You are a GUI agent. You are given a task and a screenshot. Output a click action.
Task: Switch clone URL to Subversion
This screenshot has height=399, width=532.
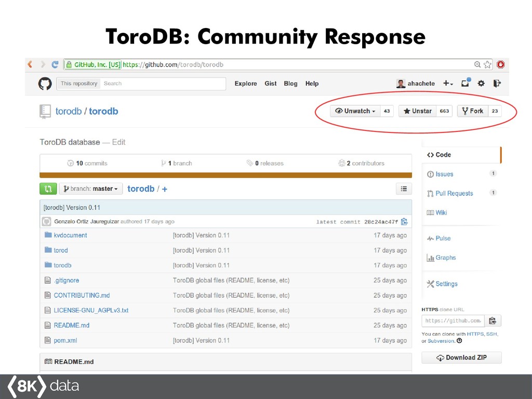tap(441, 341)
